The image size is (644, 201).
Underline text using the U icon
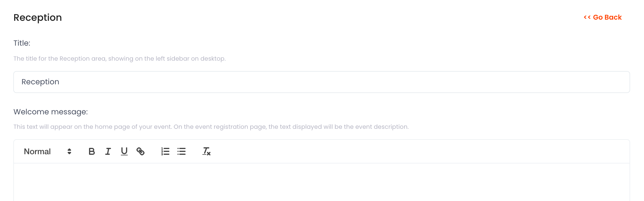[124, 151]
